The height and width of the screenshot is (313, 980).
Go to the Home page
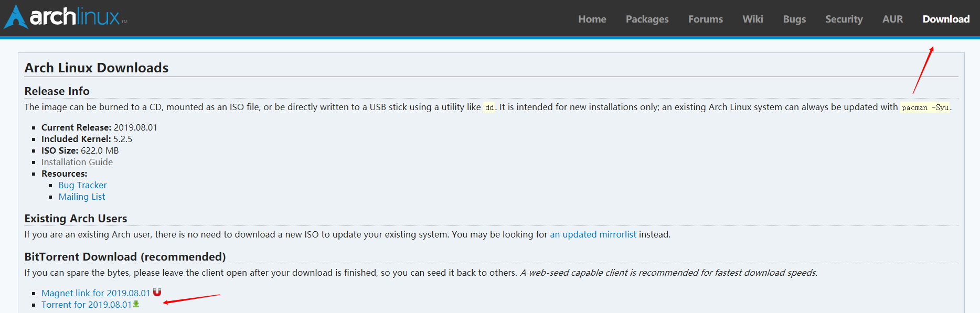pyautogui.click(x=592, y=19)
